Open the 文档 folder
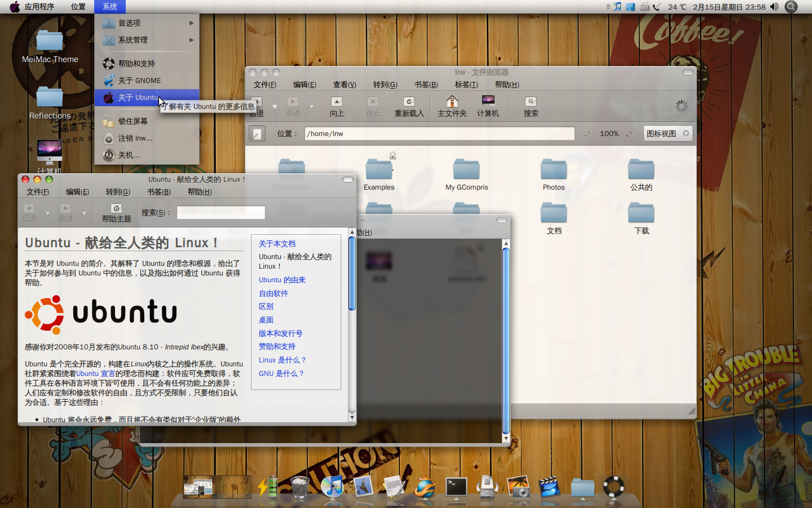The image size is (812, 508). [554, 218]
